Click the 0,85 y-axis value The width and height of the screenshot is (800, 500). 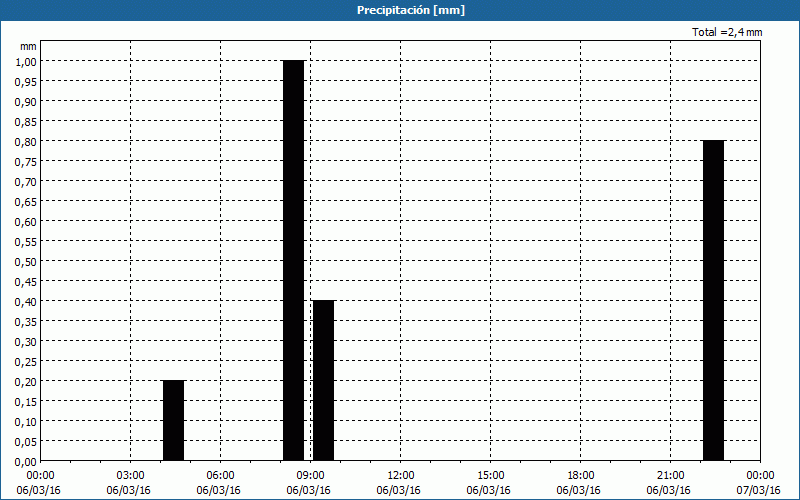coord(25,121)
